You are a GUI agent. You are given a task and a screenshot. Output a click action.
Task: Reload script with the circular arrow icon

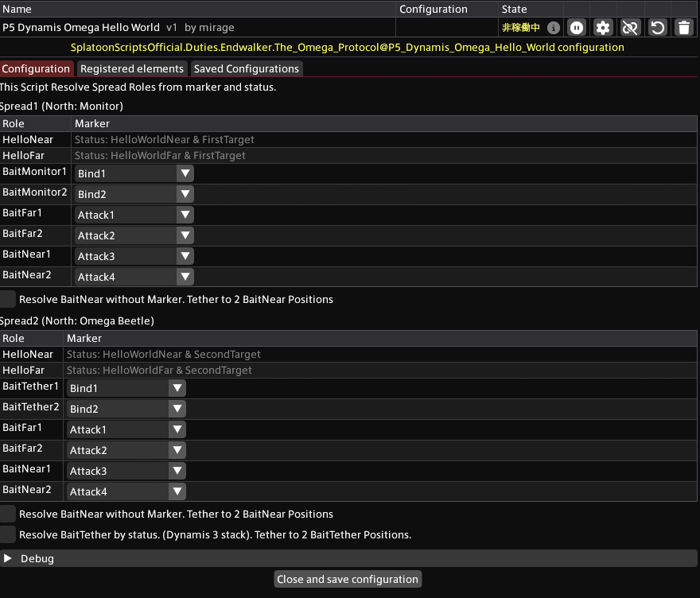point(657,28)
